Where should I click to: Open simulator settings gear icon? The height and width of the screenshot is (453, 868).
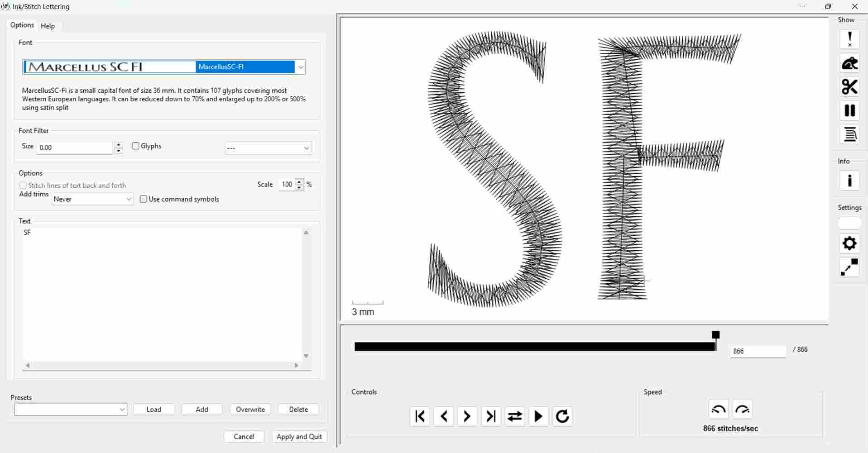[849, 243]
